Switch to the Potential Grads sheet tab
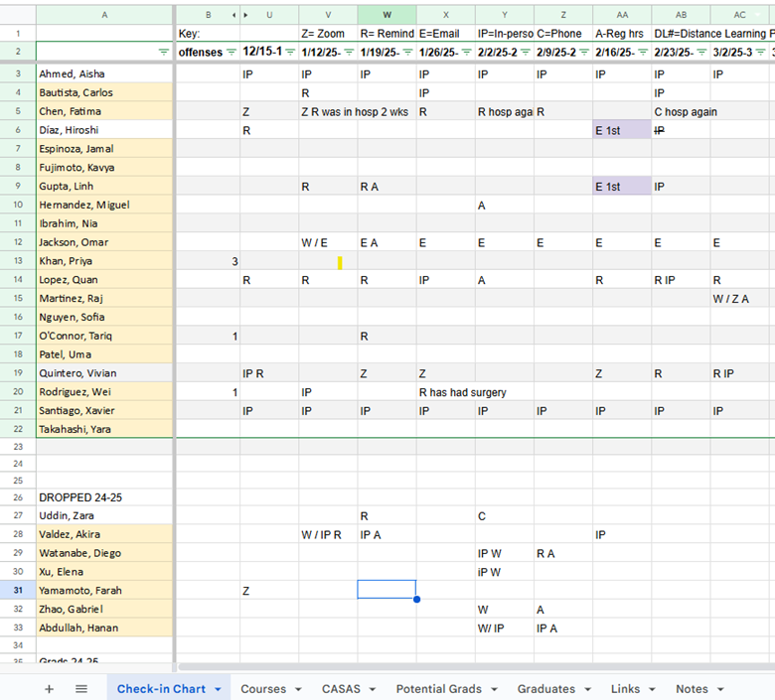This screenshot has width=775, height=700. [439, 689]
